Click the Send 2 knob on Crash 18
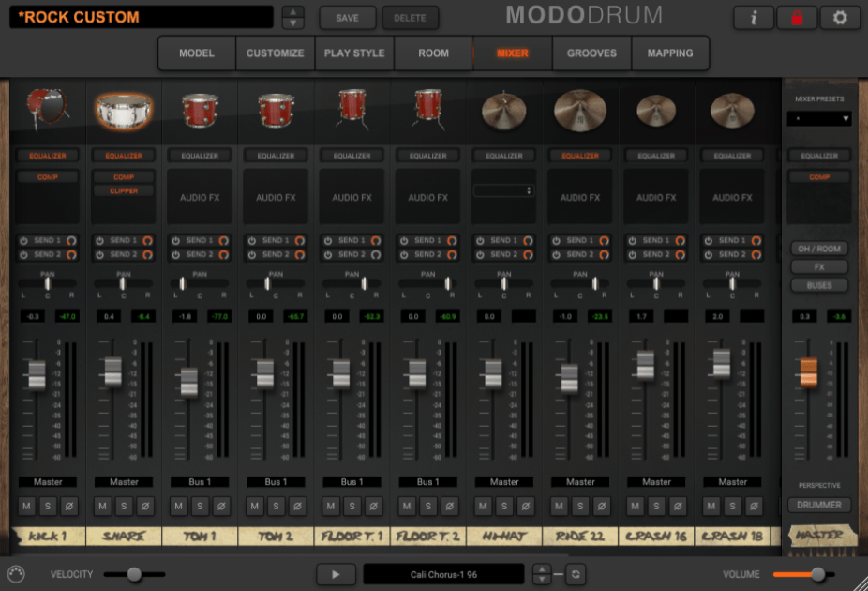Image resolution: width=868 pixels, height=591 pixels. [x=756, y=255]
